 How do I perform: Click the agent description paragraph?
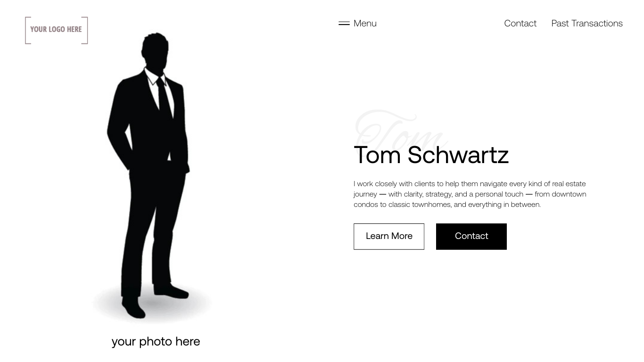pos(470,194)
